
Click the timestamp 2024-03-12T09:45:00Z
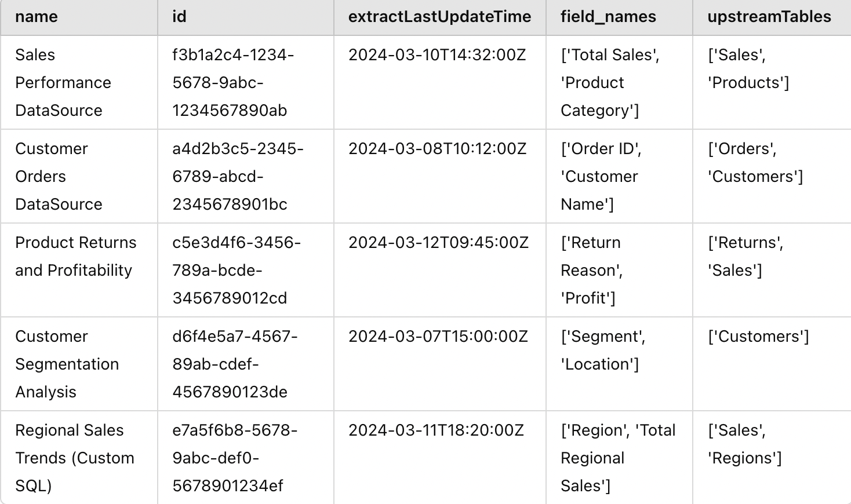438,243
